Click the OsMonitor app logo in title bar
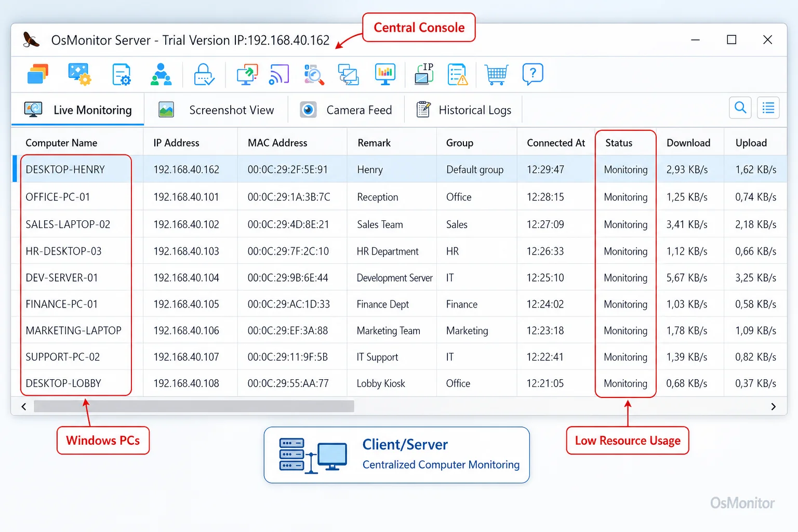The width and height of the screenshot is (798, 532). (31, 39)
